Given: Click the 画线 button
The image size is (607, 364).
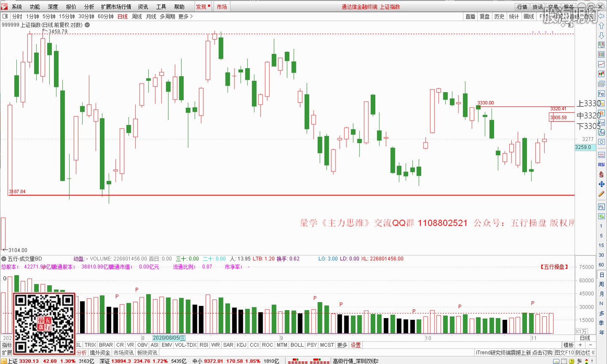Looking at the screenshot, I should click(529, 16).
